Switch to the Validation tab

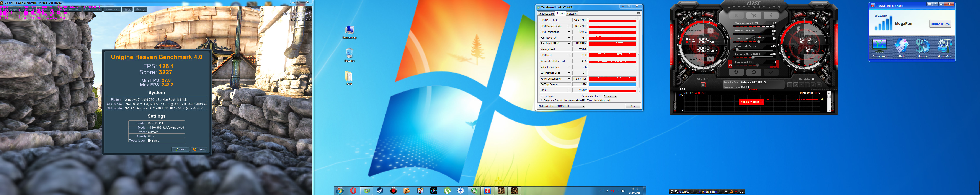(x=572, y=14)
